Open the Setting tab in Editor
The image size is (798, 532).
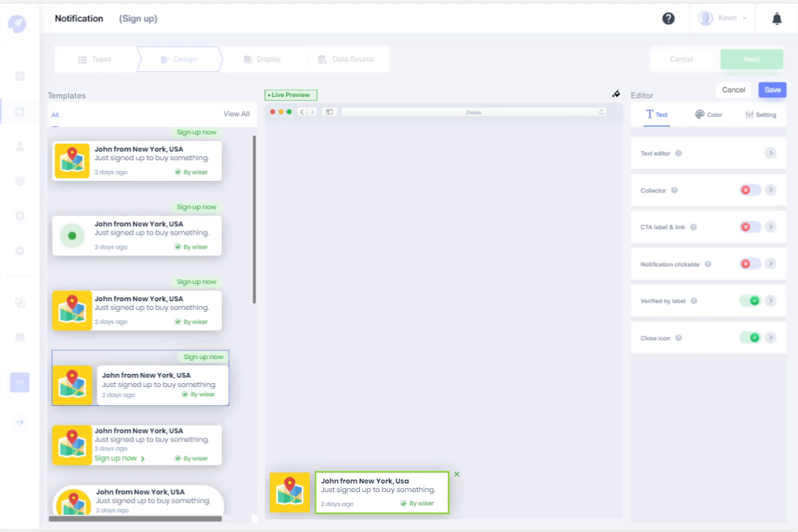click(x=761, y=114)
